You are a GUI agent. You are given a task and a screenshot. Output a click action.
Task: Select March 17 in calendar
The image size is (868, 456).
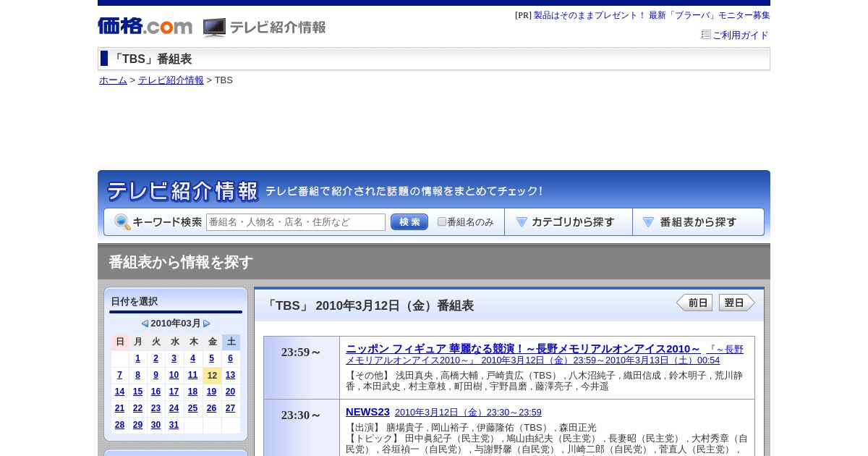tap(174, 392)
